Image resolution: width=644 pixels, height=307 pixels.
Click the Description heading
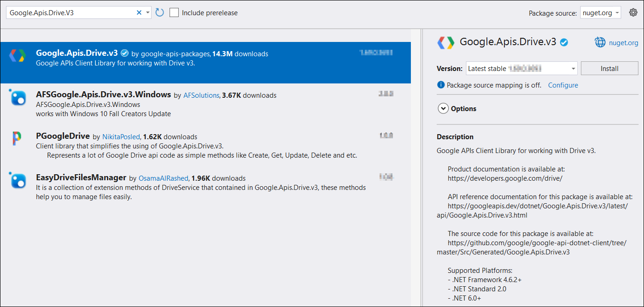[455, 137]
